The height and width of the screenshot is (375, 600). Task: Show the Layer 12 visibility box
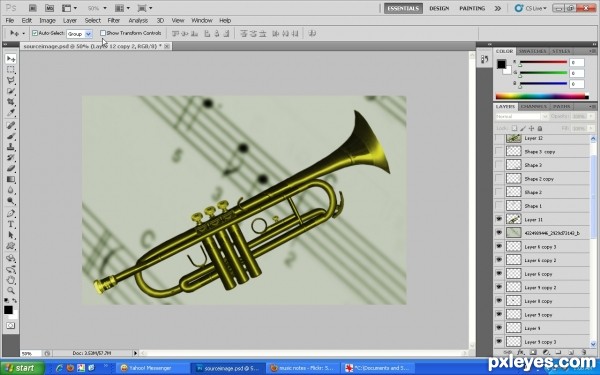tap(499, 138)
